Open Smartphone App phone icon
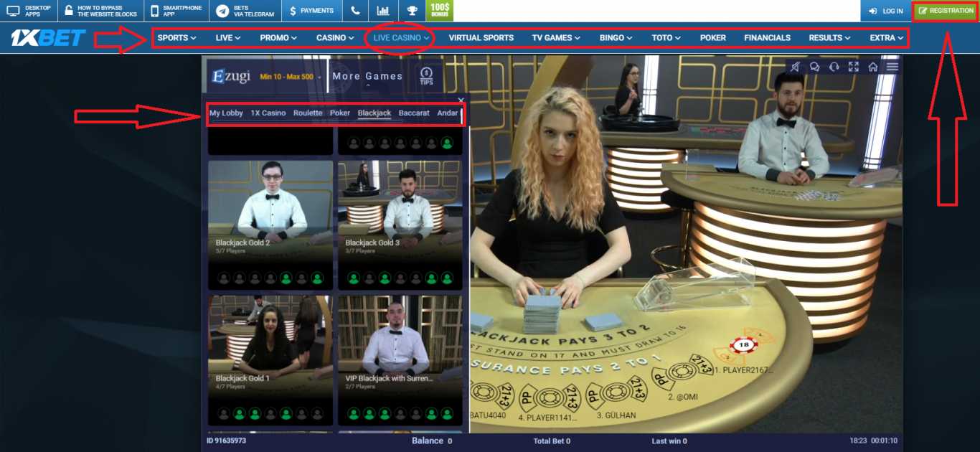The width and height of the screenshot is (980, 452). [154, 11]
